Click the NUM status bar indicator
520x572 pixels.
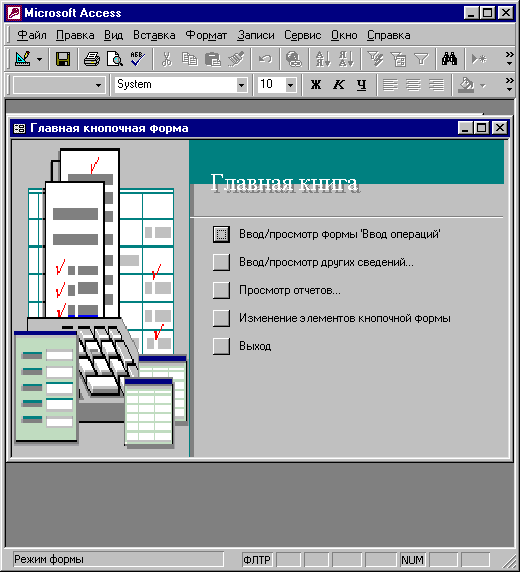point(412,559)
